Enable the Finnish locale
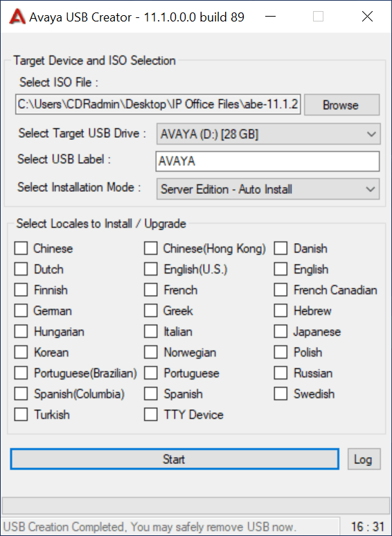392x536 pixels. click(21, 290)
